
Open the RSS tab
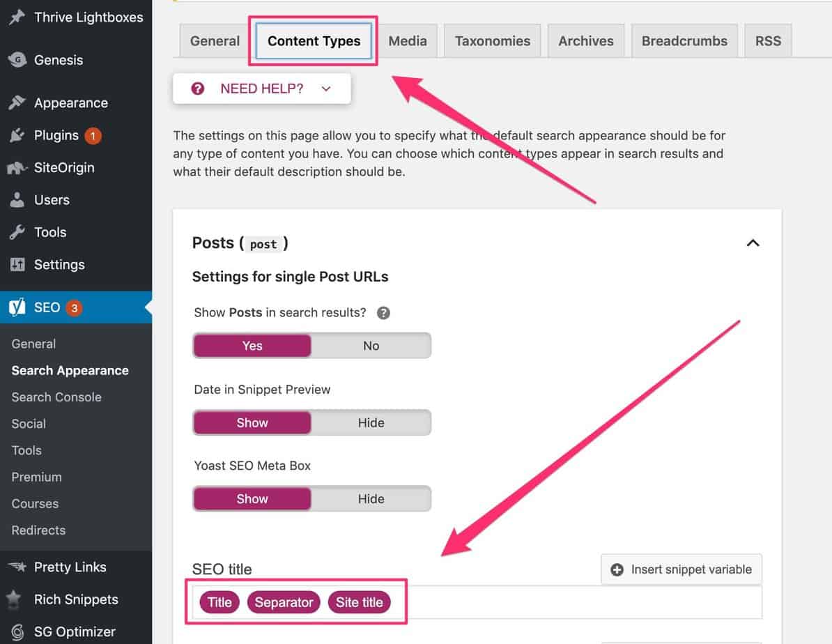[x=768, y=41]
